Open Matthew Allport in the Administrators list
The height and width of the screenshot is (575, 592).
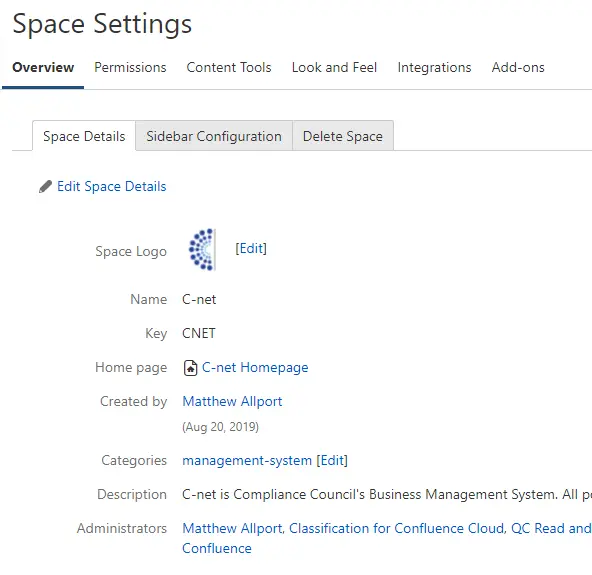pyautogui.click(x=233, y=528)
